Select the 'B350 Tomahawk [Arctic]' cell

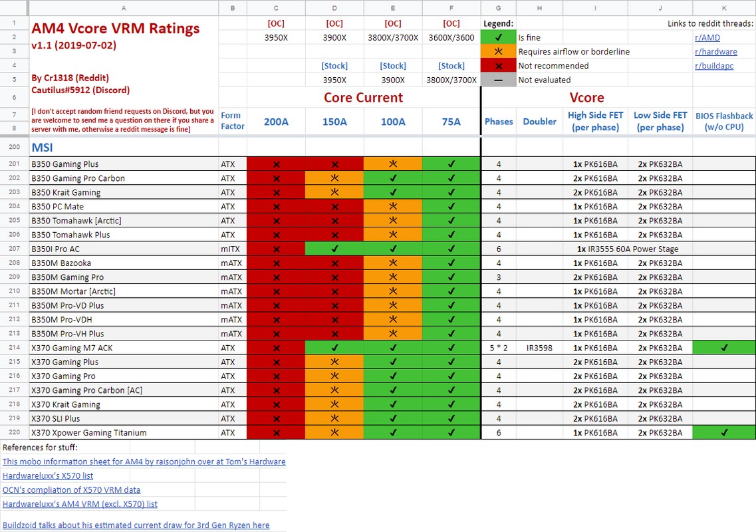(124, 220)
